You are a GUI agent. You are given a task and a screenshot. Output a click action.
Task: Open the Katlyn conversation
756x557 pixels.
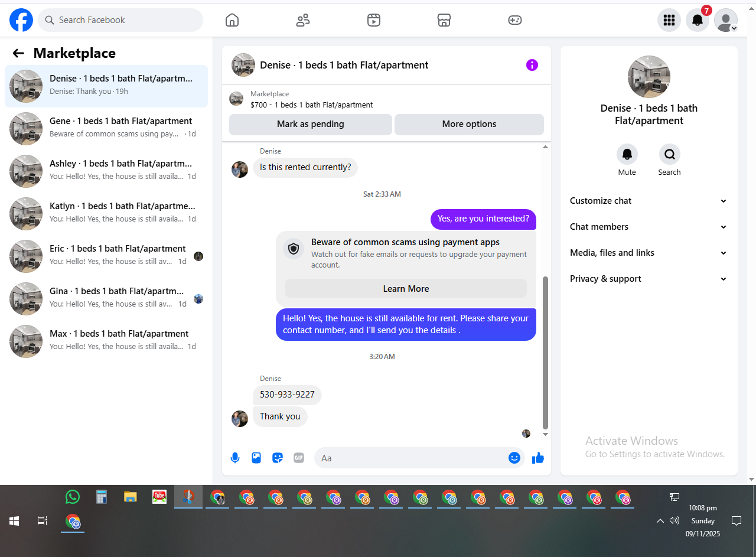coord(106,214)
